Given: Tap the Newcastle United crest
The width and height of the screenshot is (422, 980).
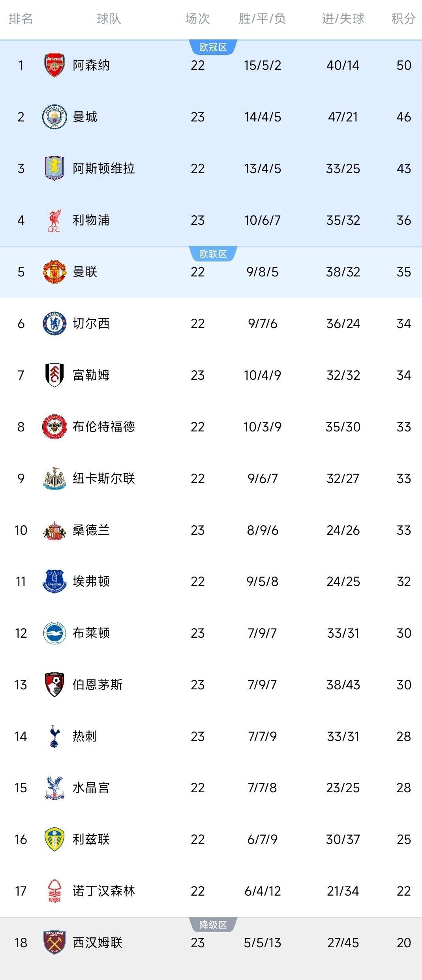Looking at the screenshot, I should pyautogui.click(x=54, y=478).
